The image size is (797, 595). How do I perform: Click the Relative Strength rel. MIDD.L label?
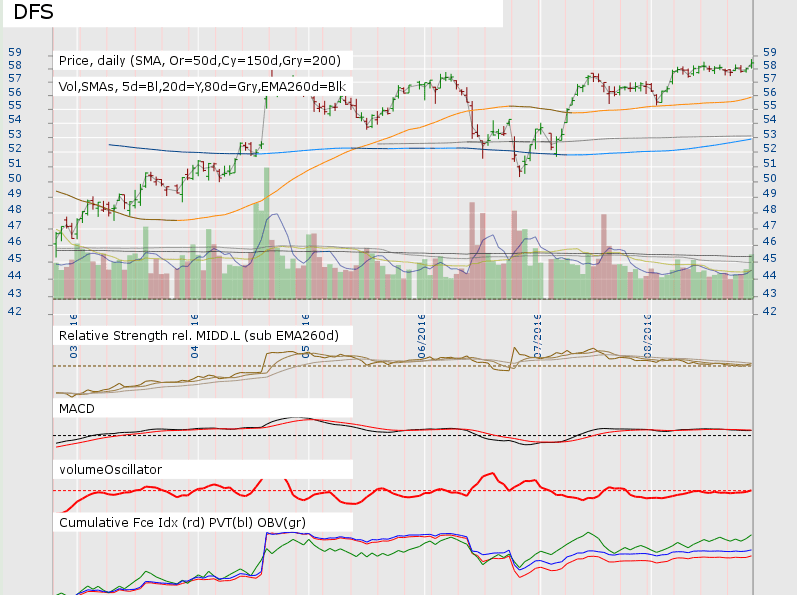coord(199,336)
